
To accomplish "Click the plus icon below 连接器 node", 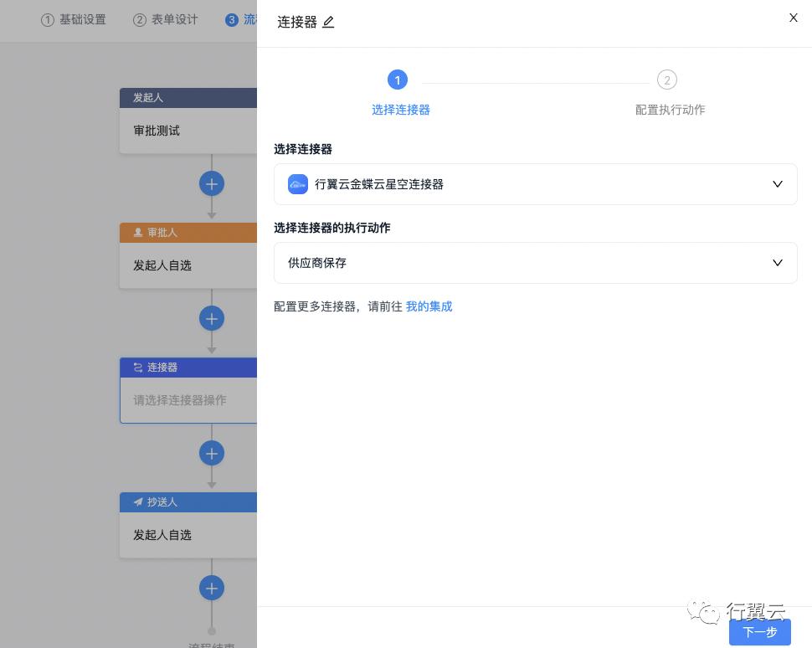I will tap(212, 453).
